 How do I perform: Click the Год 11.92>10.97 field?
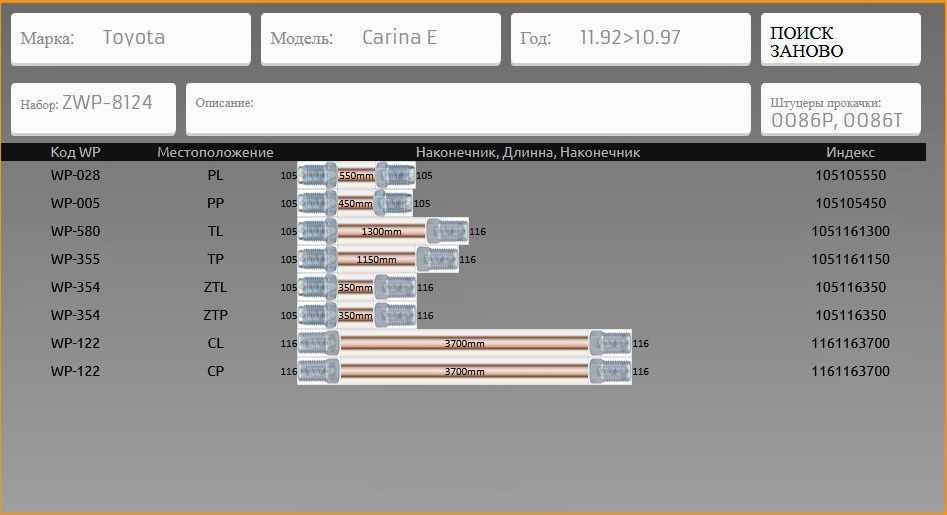[631, 39]
